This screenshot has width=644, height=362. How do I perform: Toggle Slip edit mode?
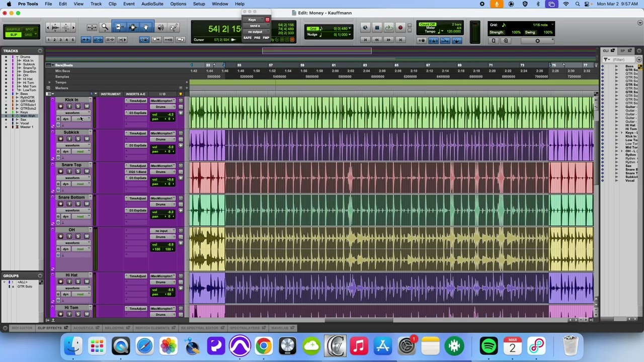click(13, 35)
